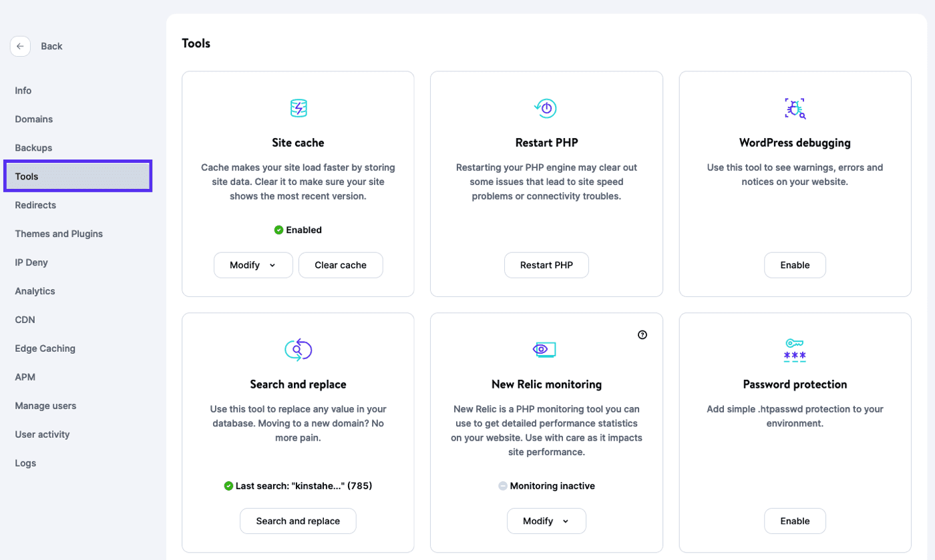Click the Search and replace button

[298, 521]
